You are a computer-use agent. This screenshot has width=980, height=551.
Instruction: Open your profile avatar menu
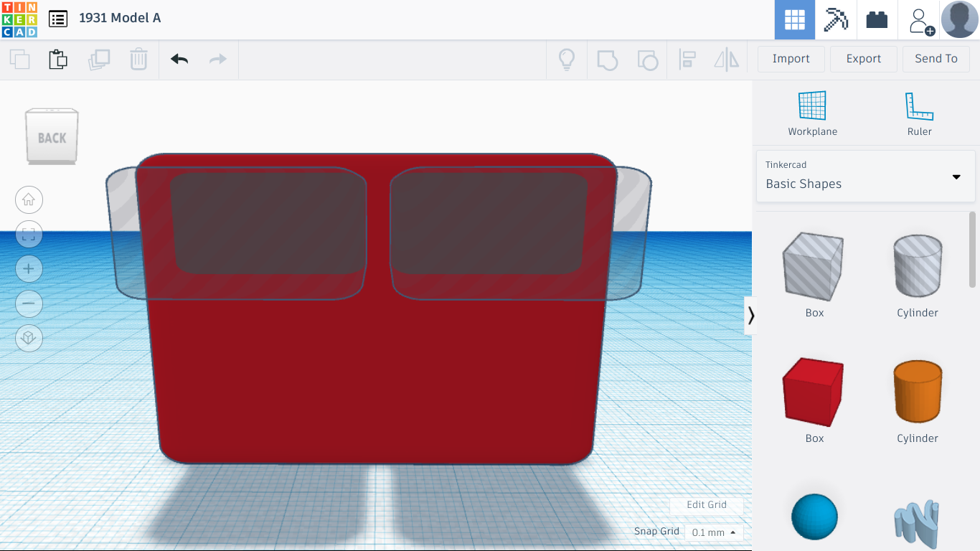tap(958, 19)
